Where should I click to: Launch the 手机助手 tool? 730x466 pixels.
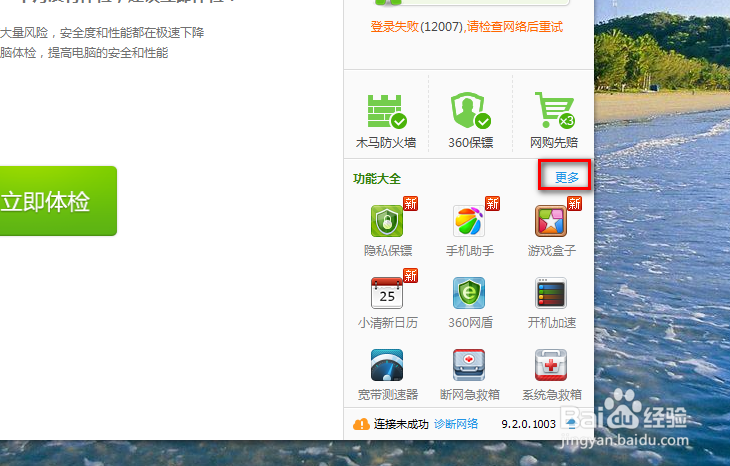469,222
